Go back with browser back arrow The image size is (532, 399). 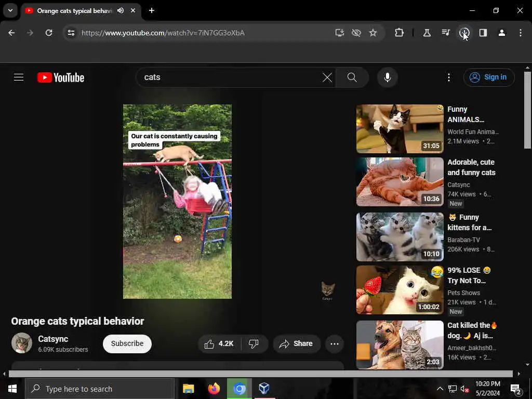coord(11,33)
